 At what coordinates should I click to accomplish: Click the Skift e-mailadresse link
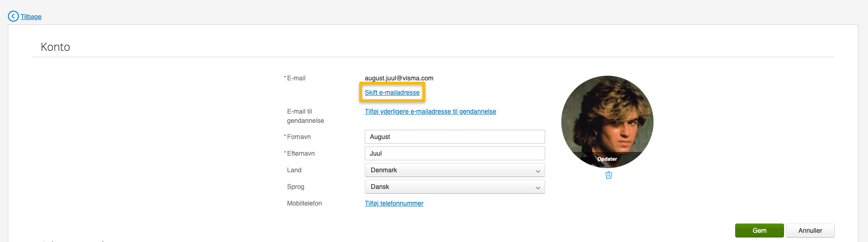pos(392,92)
